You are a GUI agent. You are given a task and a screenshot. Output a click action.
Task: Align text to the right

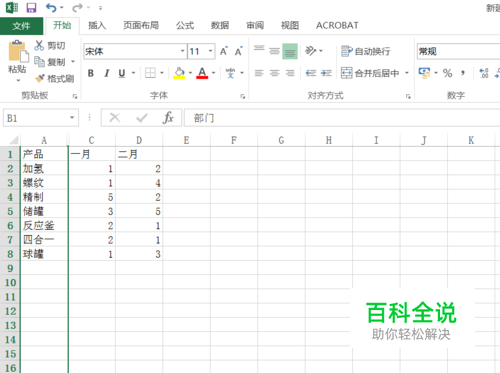click(x=290, y=73)
